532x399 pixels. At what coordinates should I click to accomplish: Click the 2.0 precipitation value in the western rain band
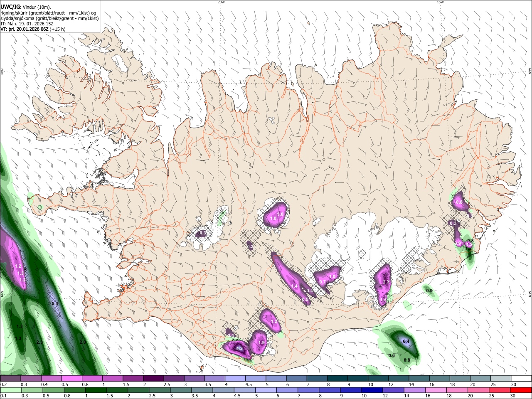pos(83,342)
